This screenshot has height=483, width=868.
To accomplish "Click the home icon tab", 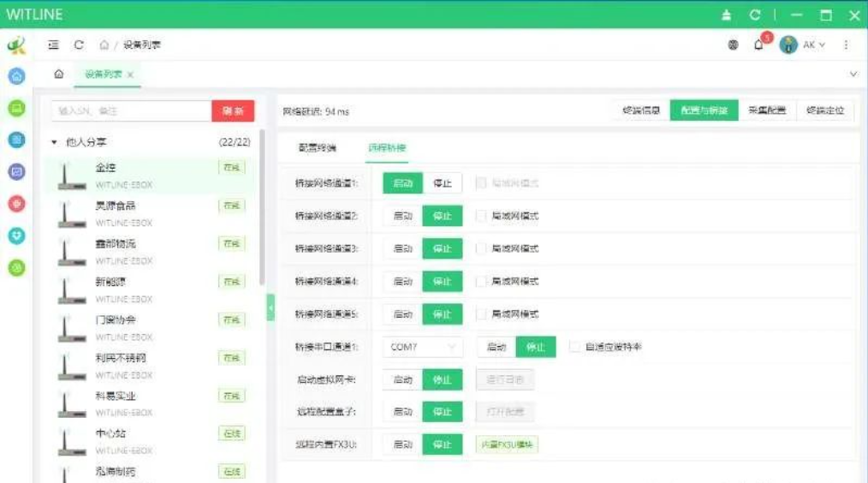I will pyautogui.click(x=58, y=75).
